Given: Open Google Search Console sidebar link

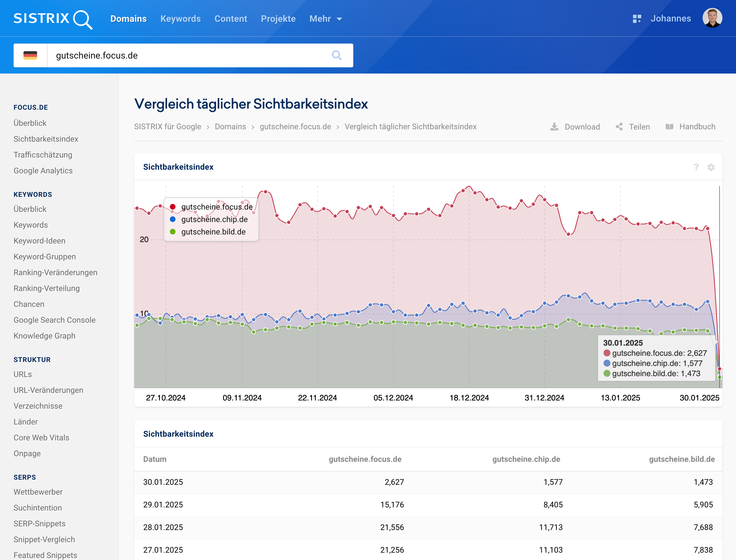Looking at the screenshot, I should (54, 320).
